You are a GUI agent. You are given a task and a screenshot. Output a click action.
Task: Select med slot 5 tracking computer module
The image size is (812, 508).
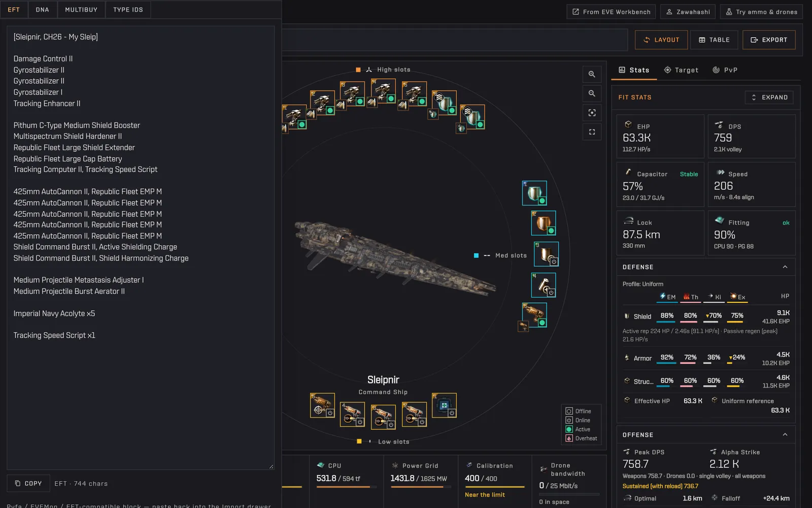click(534, 315)
